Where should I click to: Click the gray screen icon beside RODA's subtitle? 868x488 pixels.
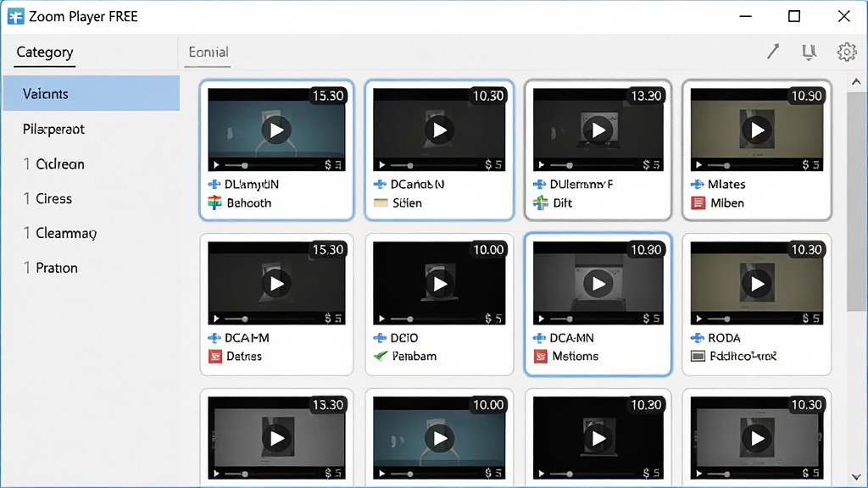click(x=698, y=357)
